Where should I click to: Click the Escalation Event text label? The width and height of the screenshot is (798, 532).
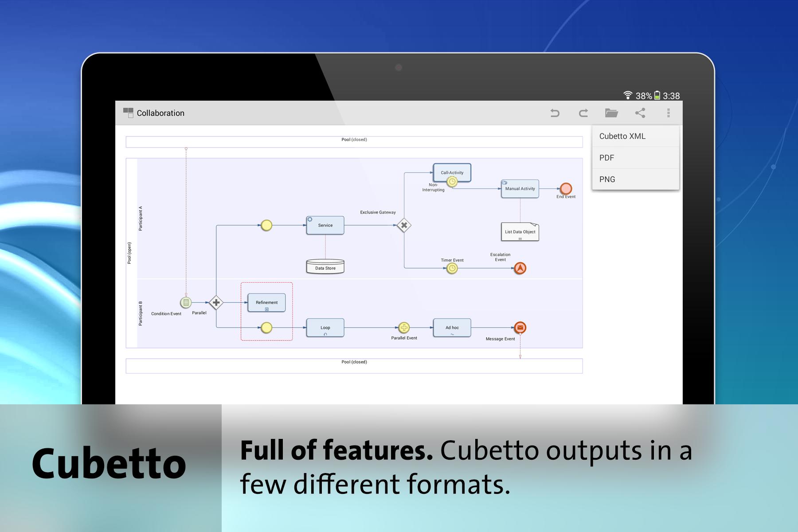click(x=500, y=257)
